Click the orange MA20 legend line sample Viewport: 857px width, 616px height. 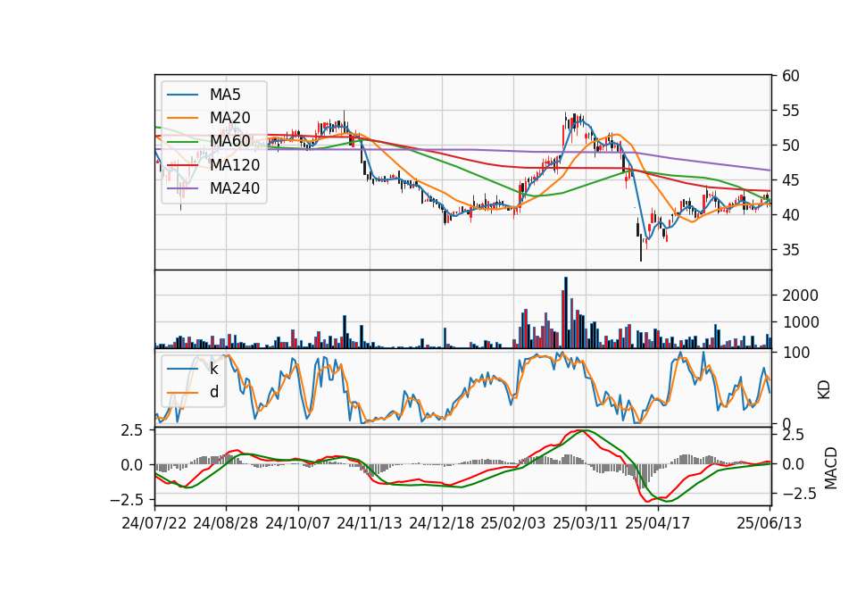pos(182,118)
